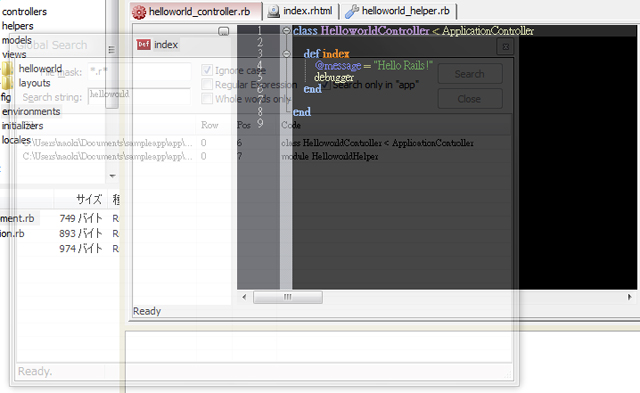Click the 749 バイト size cell

pyautogui.click(x=81, y=218)
